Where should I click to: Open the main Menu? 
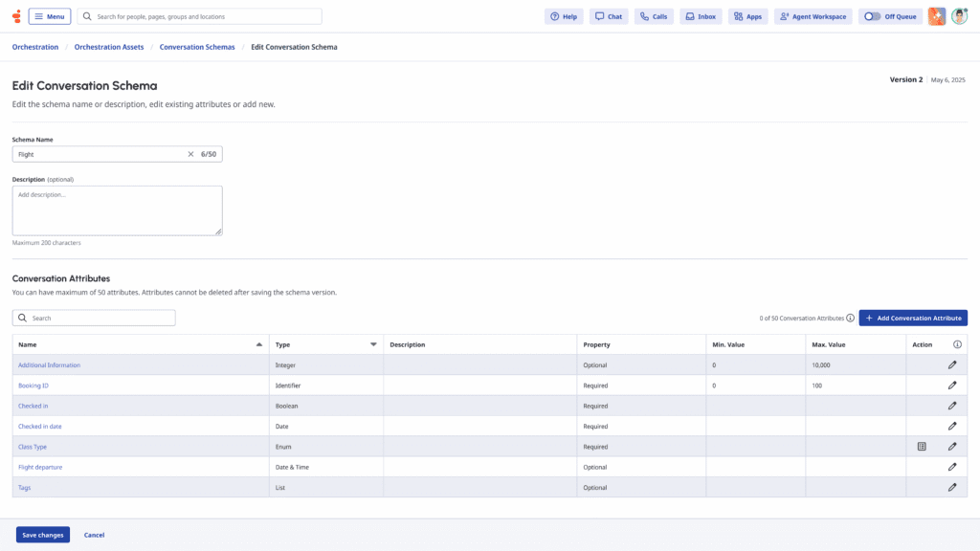point(50,16)
